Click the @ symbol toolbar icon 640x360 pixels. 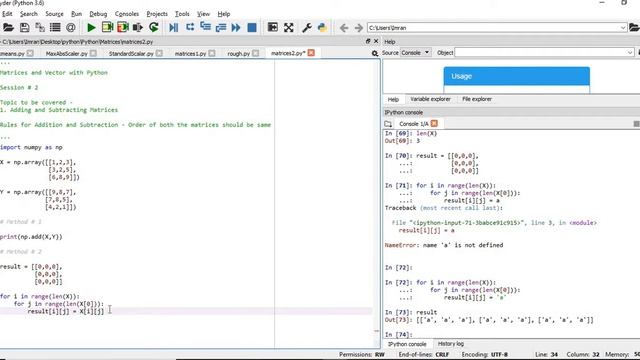point(71,27)
